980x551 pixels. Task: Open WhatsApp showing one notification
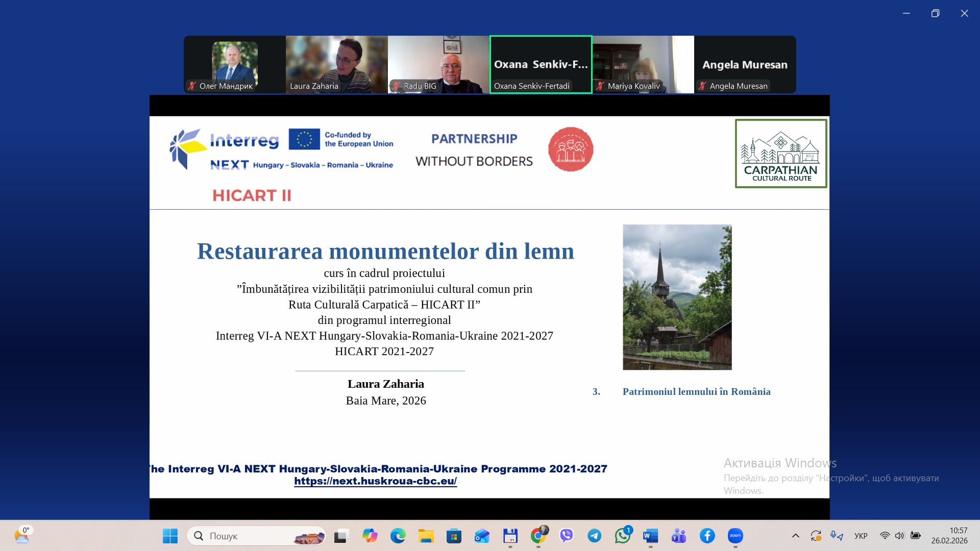(x=622, y=536)
